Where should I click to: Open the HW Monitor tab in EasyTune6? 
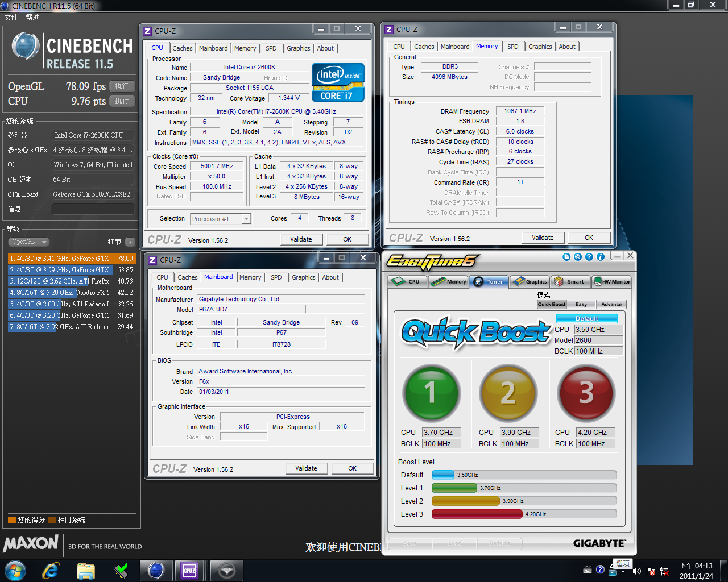[x=611, y=281]
